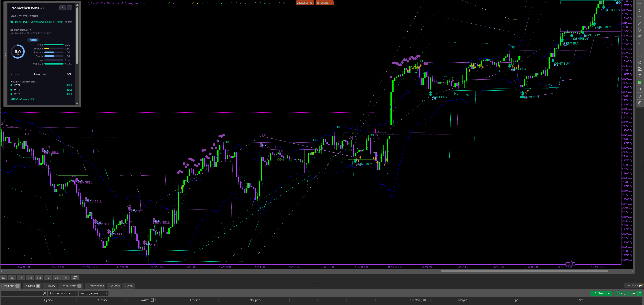Select the freehand pencil drawing tool
644x305 pixels.
pyautogui.click(x=640, y=30)
